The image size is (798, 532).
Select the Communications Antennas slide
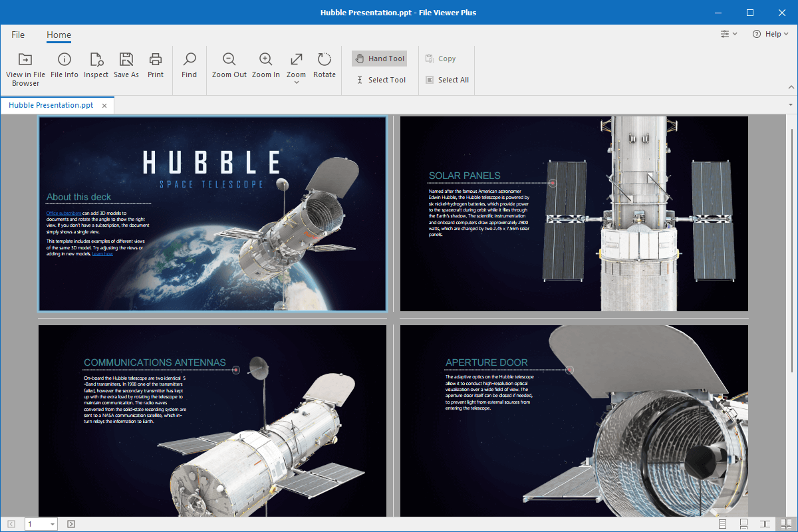point(212,421)
